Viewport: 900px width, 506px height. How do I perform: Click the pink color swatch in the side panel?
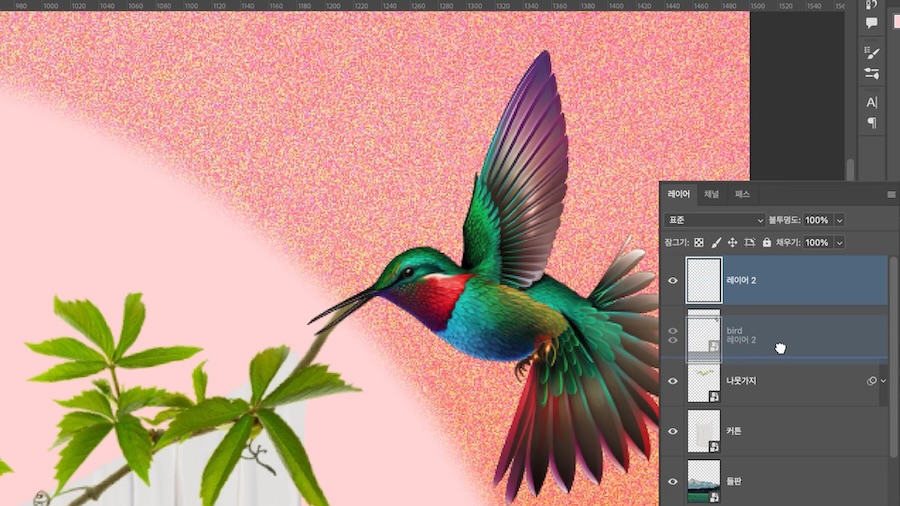point(896,22)
